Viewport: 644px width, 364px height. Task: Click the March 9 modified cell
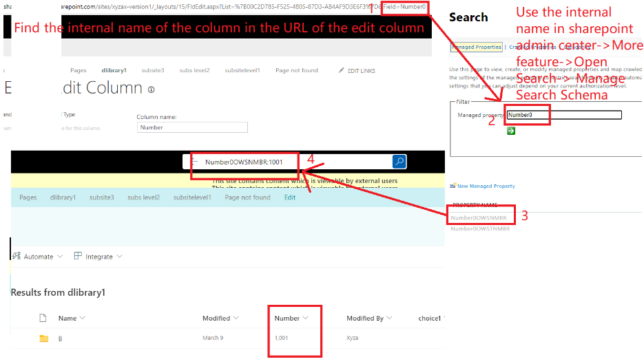point(213,338)
